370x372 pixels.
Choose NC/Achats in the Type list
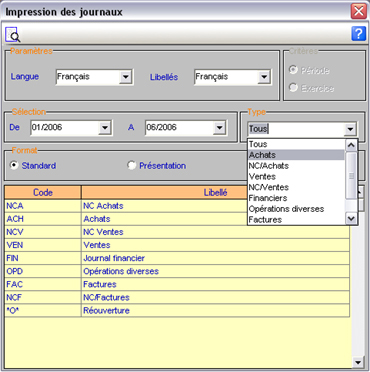click(296, 166)
